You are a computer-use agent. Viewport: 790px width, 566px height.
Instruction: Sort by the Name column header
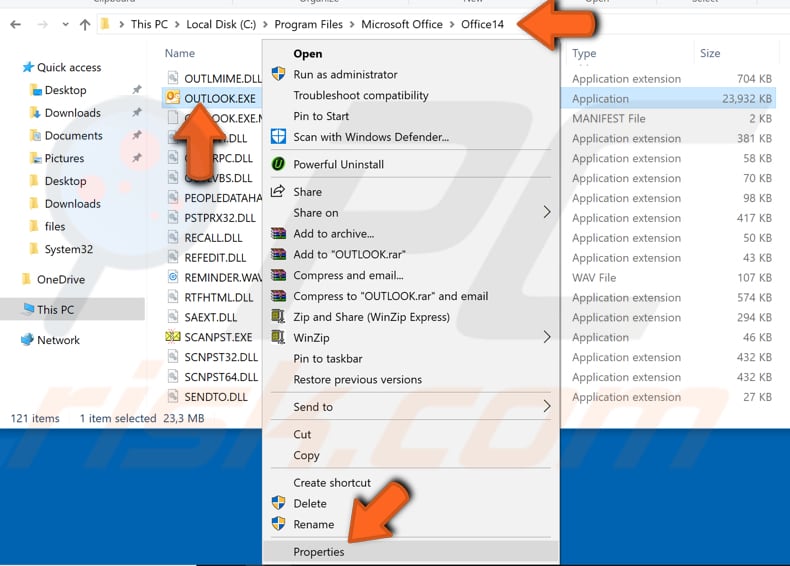tap(180, 53)
